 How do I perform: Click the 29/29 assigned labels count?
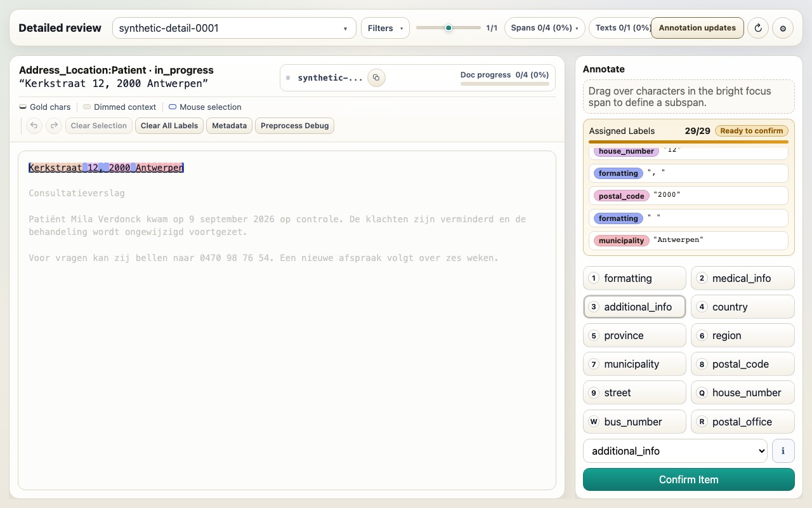698,131
